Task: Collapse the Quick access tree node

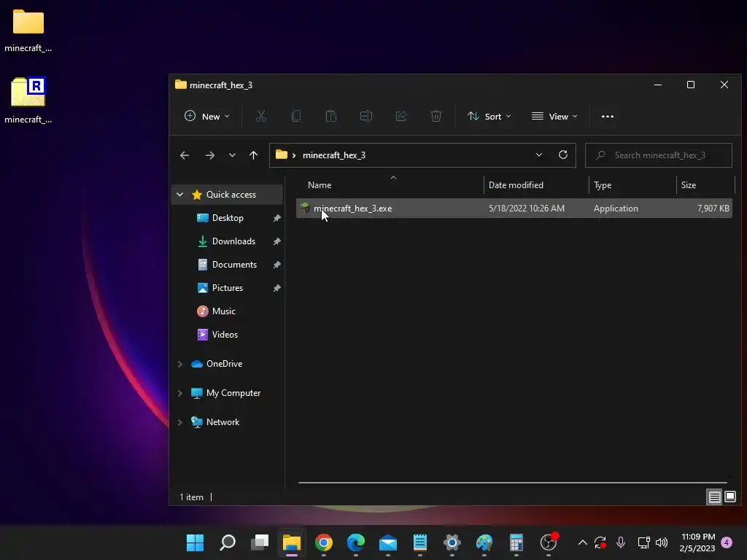Action: (179, 194)
